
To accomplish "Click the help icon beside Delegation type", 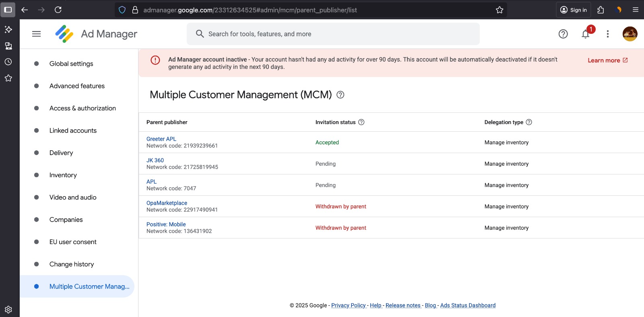I will (x=529, y=122).
